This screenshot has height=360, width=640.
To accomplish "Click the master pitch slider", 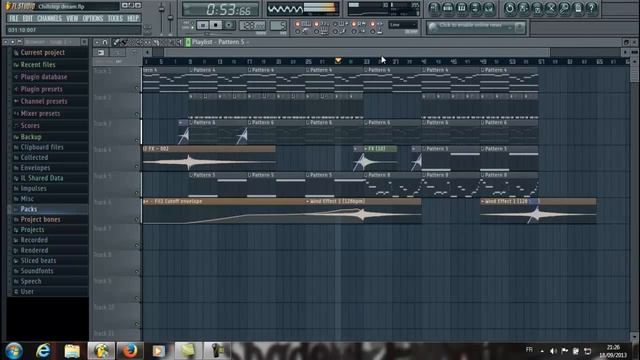I will [x=171, y=17].
